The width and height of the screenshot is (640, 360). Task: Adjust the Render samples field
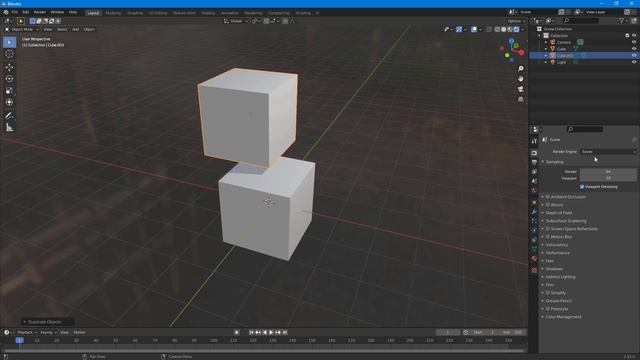[608, 171]
